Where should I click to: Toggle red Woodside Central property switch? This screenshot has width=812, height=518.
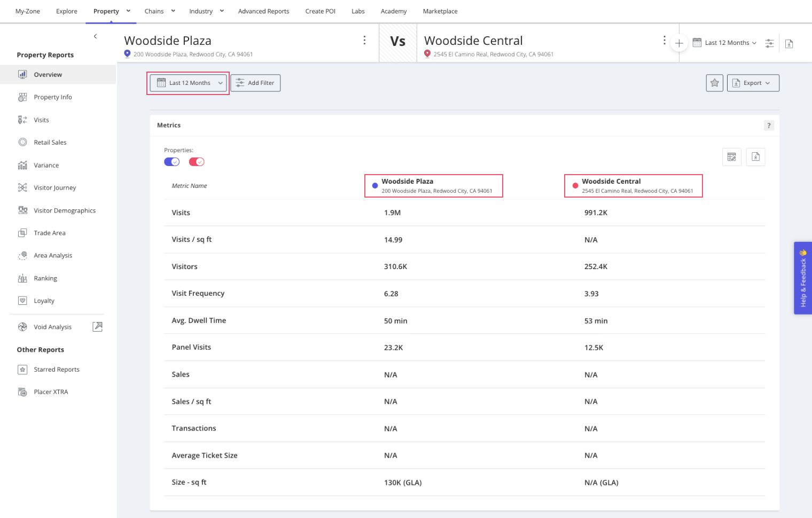click(x=197, y=162)
